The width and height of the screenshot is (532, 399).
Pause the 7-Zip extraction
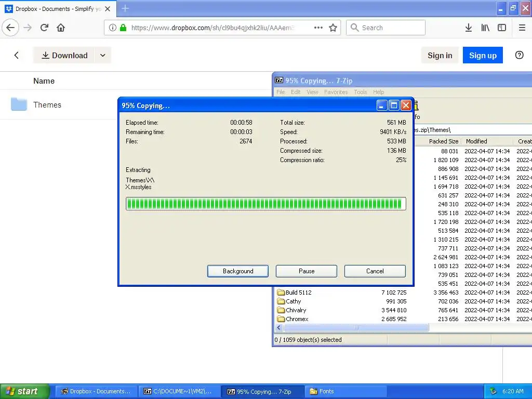click(307, 271)
